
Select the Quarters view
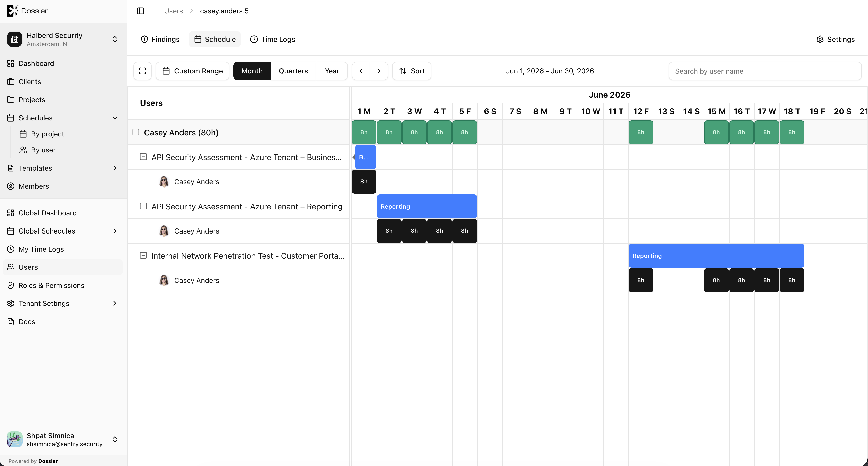tap(293, 71)
